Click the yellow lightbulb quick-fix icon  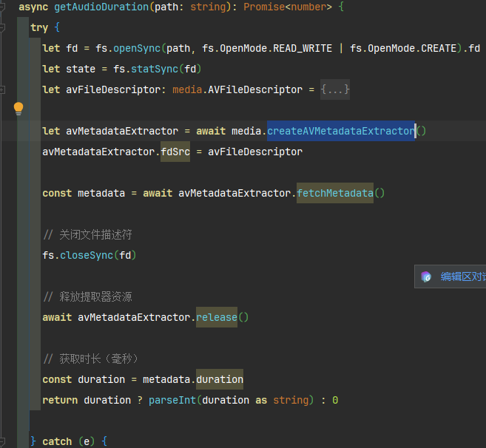pyautogui.click(x=18, y=109)
